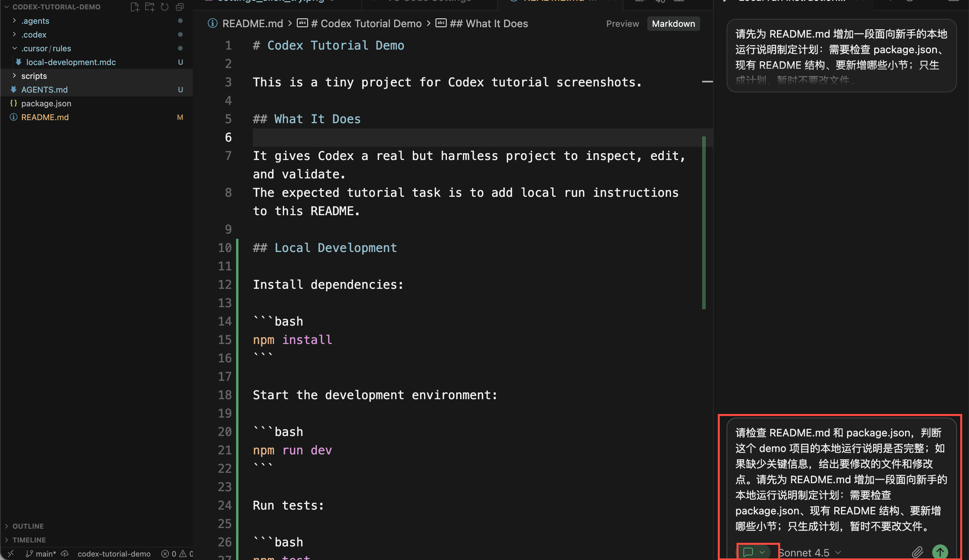Open errors and warnings in status bar
This screenshot has height=560, width=969.
pyautogui.click(x=177, y=554)
